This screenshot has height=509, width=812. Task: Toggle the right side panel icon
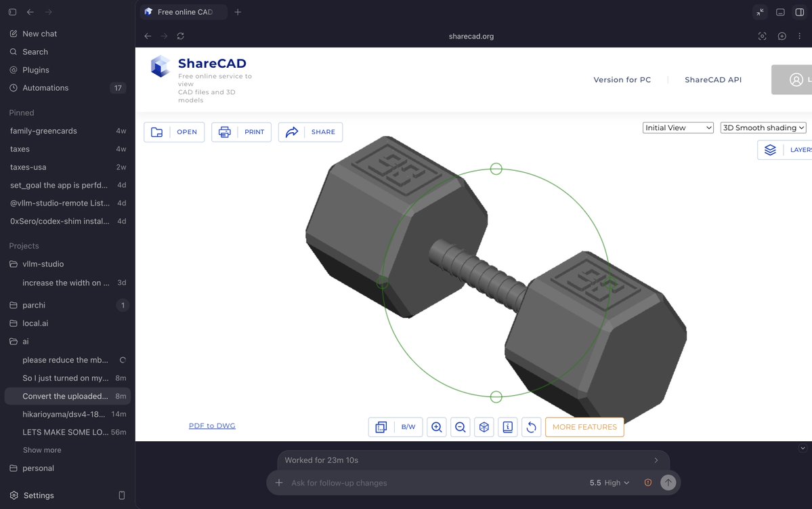coord(800,12)
